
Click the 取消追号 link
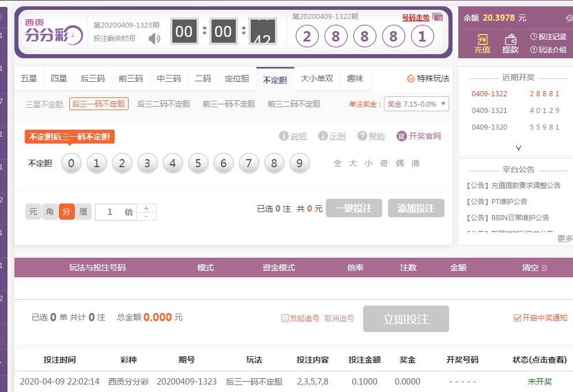click(x=339, y=318)
